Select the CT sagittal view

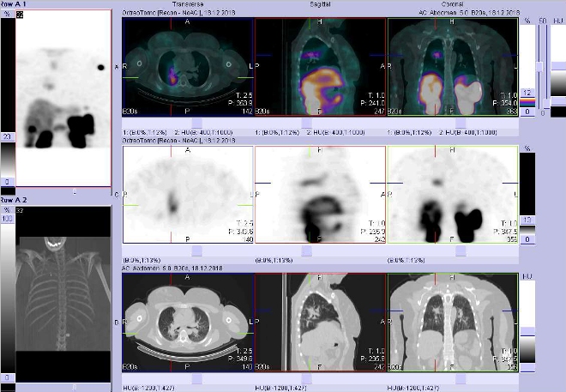pyautogui.click(x=320, y=322)
